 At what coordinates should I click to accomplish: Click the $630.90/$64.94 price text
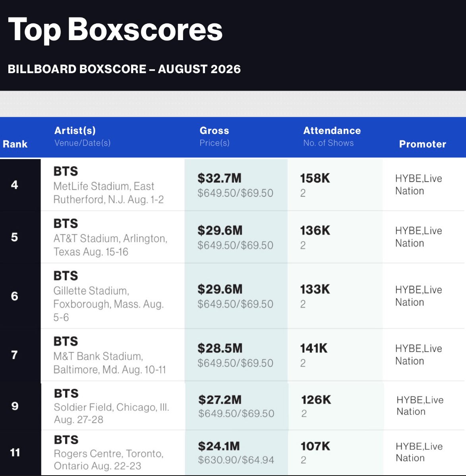[x=236, y=460]
